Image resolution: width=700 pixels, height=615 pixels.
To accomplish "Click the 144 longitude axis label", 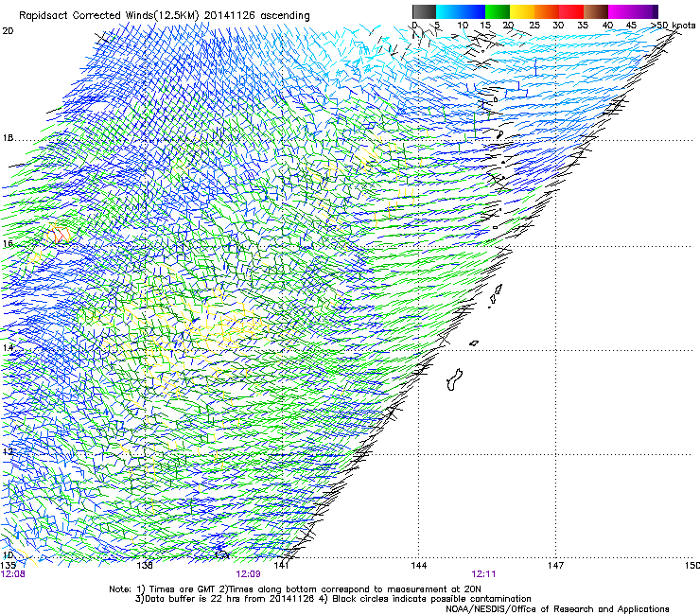I will click(419, 566).
